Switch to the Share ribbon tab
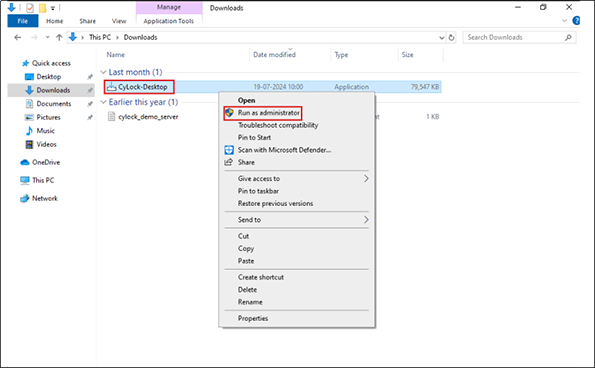 (88, 21)
